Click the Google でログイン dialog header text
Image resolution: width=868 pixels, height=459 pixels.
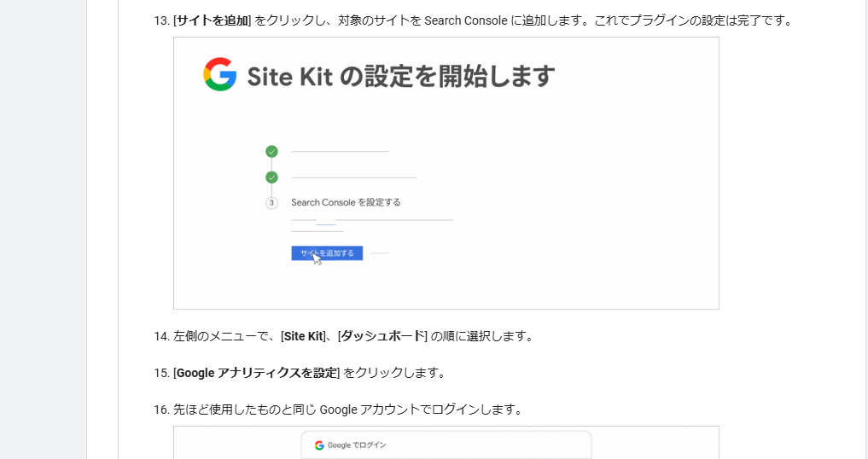point(357,445)
